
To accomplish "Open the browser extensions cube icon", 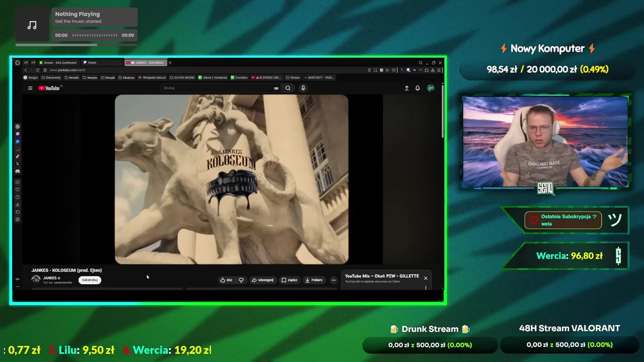I will (x=427, y=70).
